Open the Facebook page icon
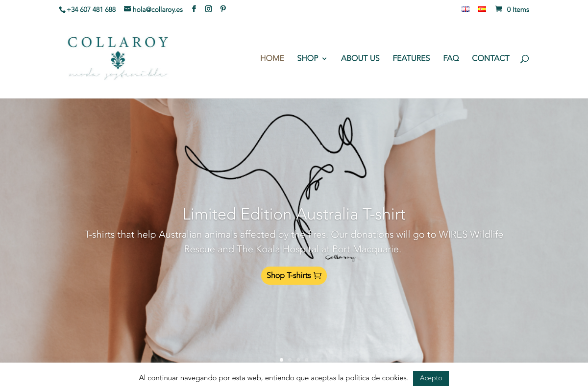 pyautogui.click(x=194, y=9)
